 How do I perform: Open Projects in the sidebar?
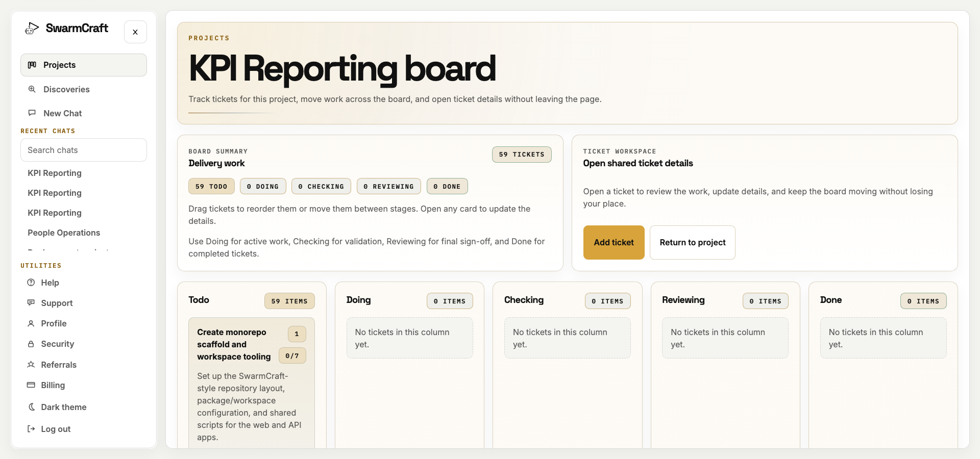point(84,65)
